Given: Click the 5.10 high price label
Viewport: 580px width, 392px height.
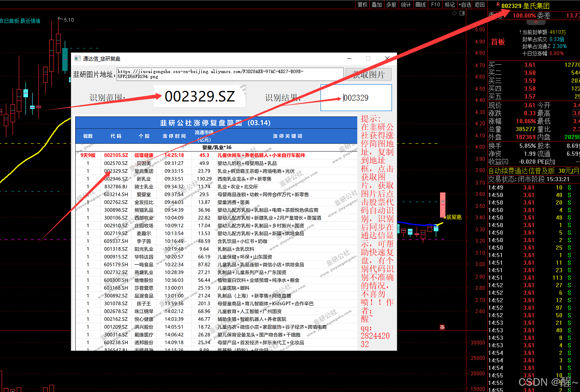Looking at the screenshot, I should (x=69, y=20).
